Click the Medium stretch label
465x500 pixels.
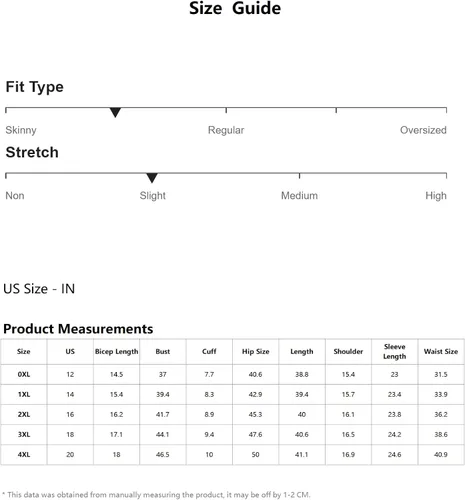299,195
